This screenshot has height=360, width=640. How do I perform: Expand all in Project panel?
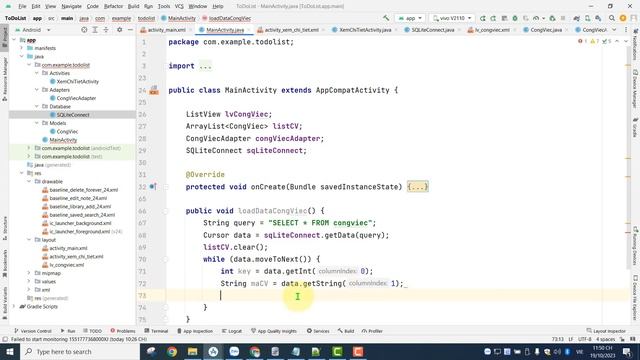[95, 30]
